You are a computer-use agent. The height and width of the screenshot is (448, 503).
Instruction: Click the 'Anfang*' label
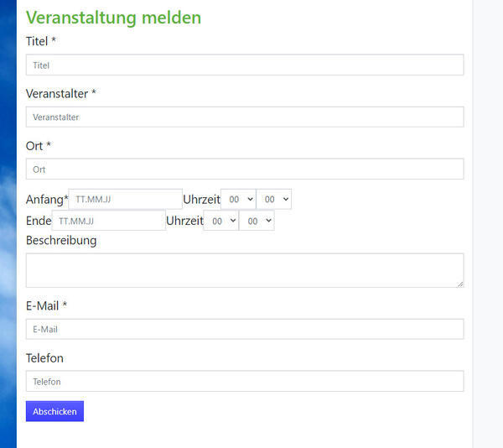47,200
